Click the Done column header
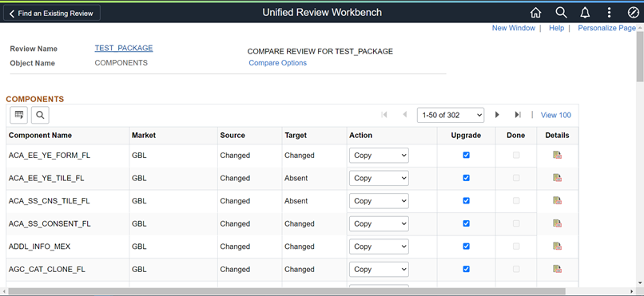The width and height of the screenshot is (644, 296). 516,136
